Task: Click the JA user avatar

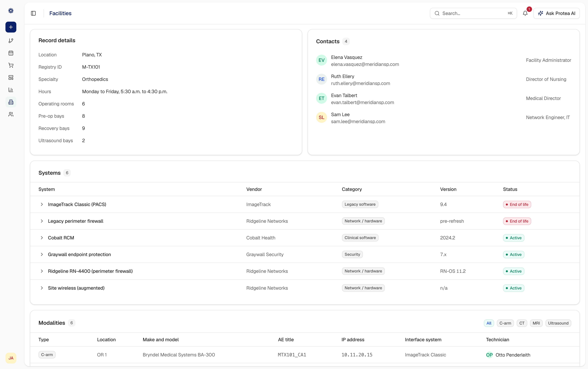Action: tap(11, 358)
